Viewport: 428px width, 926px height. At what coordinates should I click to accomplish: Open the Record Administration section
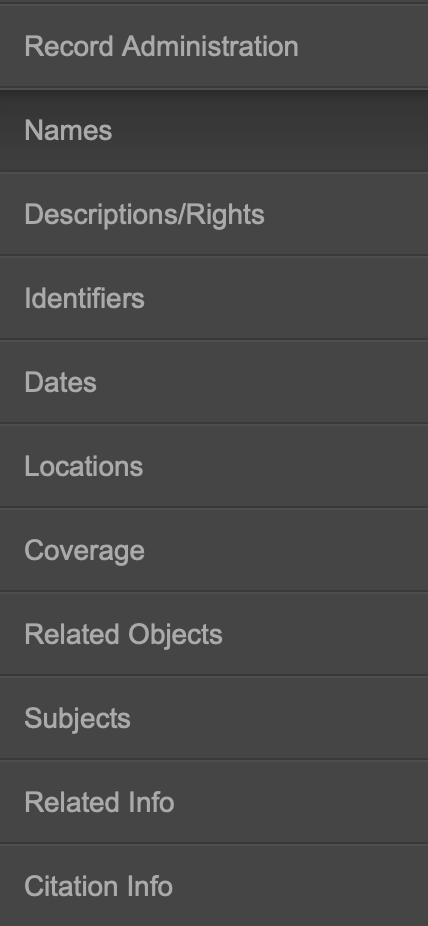pos(214,46)
